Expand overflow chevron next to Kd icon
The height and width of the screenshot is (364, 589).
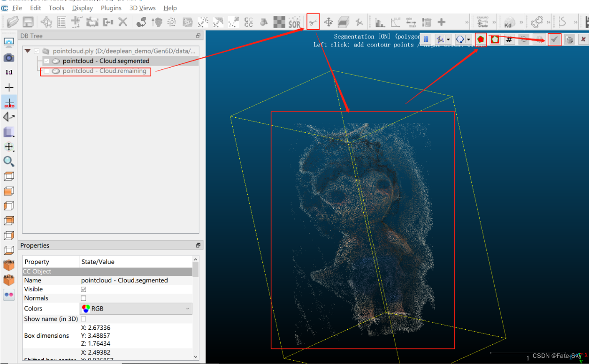point(520,22)
